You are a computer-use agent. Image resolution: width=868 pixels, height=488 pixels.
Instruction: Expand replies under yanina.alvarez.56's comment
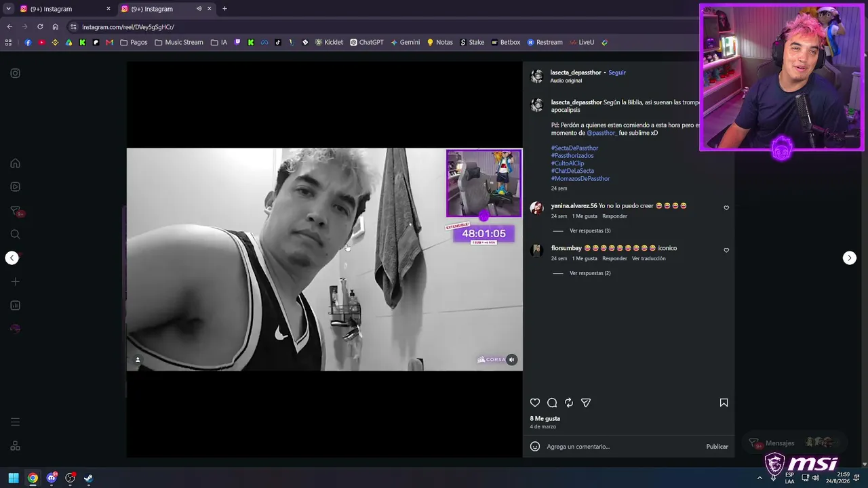590,231
